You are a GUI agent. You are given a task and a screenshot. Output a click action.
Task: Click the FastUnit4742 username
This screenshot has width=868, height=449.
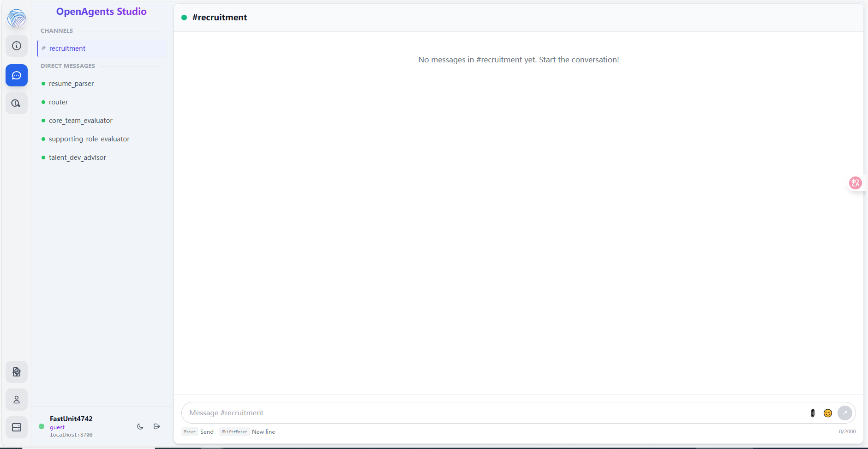pos(71,419)
